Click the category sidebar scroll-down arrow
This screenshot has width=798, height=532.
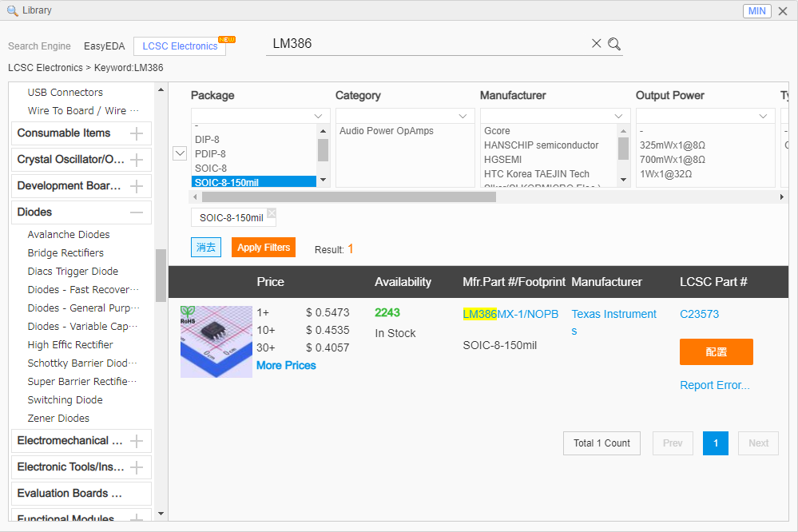click(x=161, y=514)
